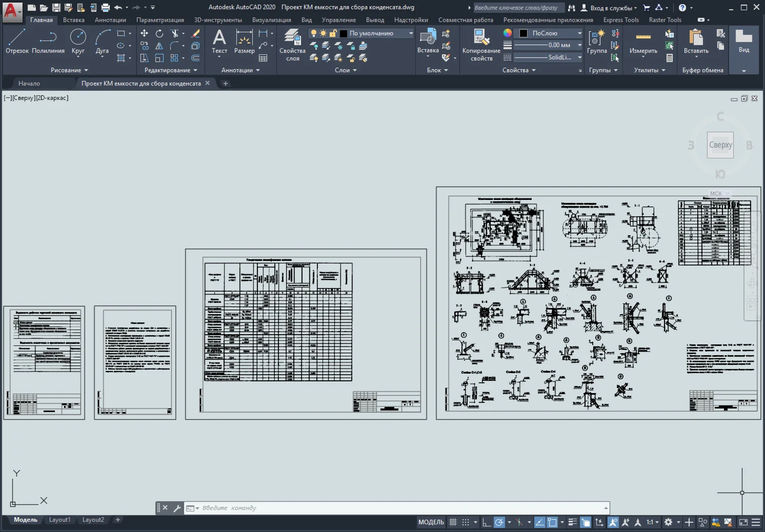Toggle object snap tracking in status bar
The height and width of the screenshot is (532, 765).
539,522
